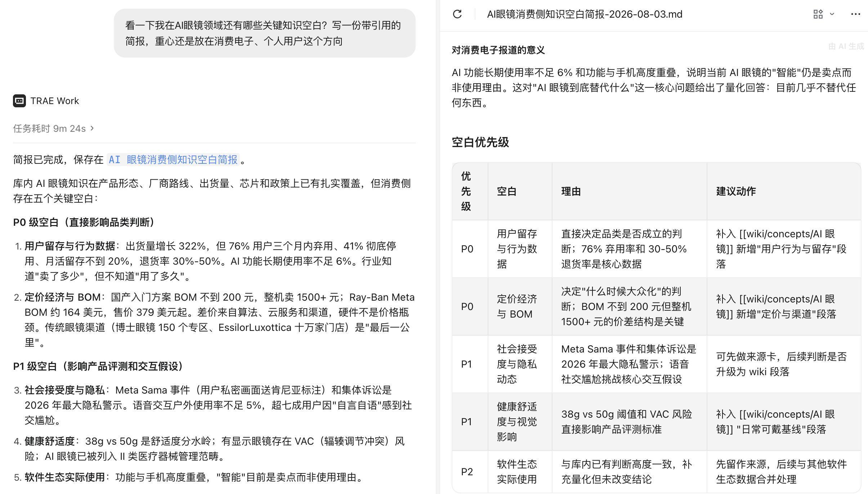Click the "日常可戴基线"段落 action cell
The image size is (868, 494).
[x=784, y=422]
